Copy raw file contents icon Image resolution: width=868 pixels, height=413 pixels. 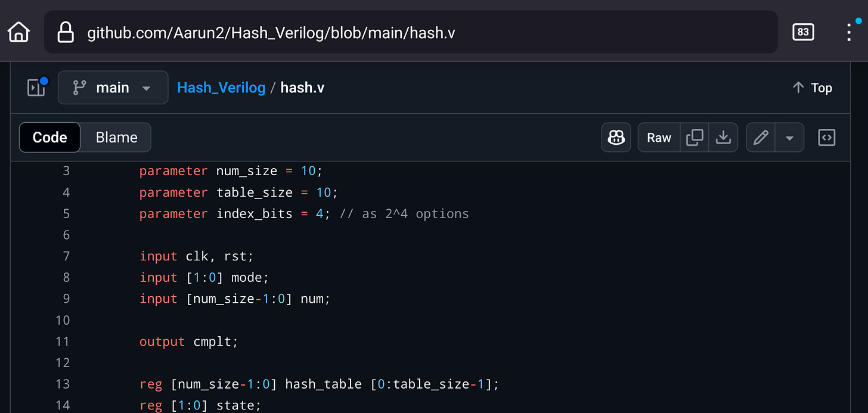[x=695, y=138]
